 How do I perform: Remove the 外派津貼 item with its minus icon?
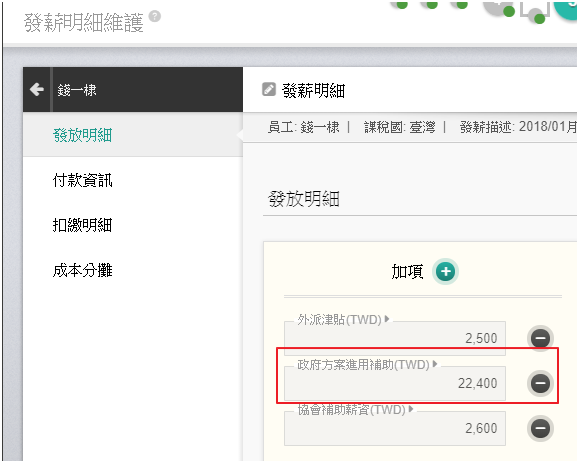[x=540, y=338]
